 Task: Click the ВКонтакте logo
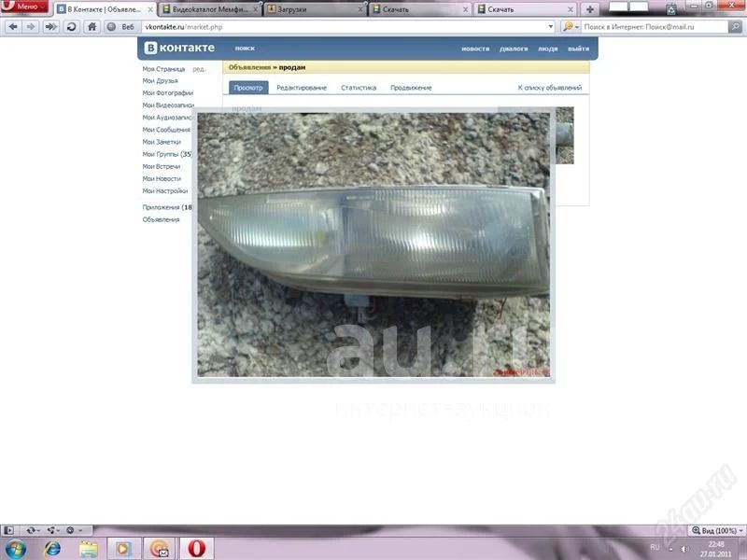click(179, 48)
